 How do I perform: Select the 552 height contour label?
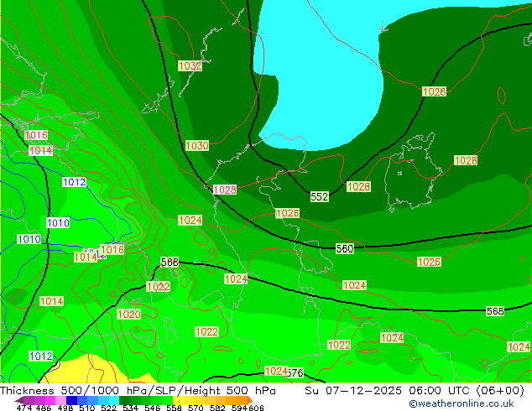point(319,196)
